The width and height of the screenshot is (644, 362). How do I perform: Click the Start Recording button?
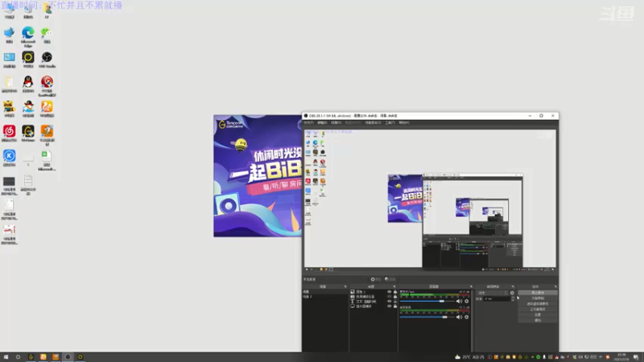click(538, 298)
